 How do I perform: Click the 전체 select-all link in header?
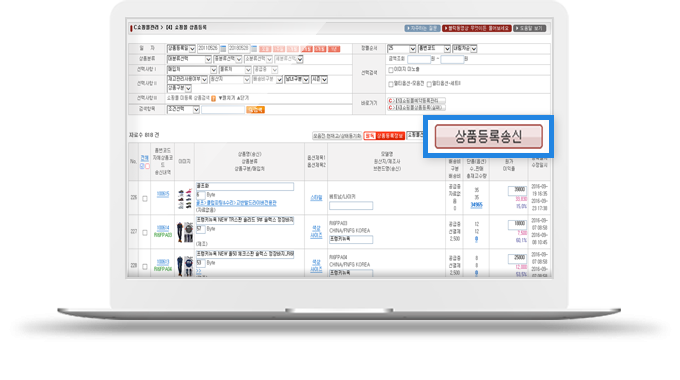tap(144, 158)
